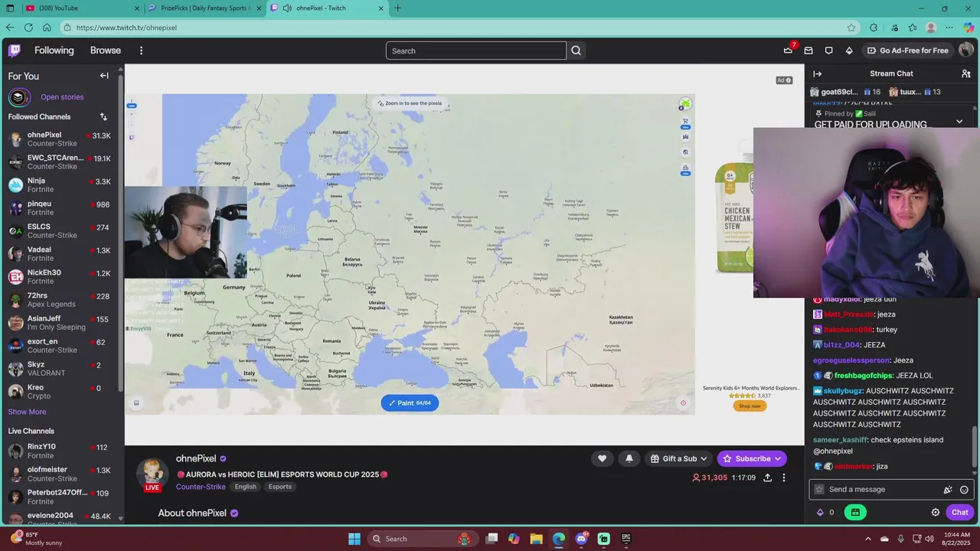980x551 pixels.
Task: Open Twitch notifications inbox with badge 7
Action: [788, 51]
